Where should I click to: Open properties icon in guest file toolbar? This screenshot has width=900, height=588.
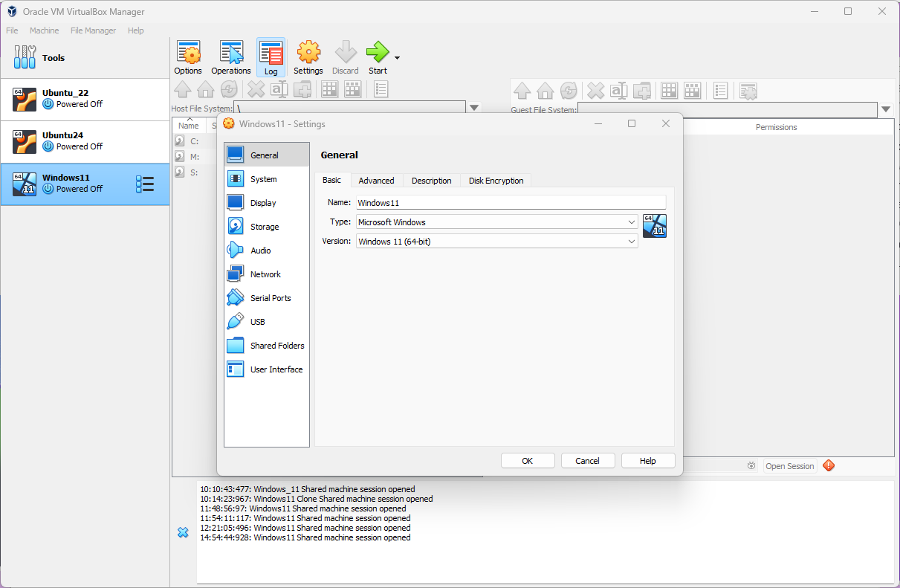720,91
